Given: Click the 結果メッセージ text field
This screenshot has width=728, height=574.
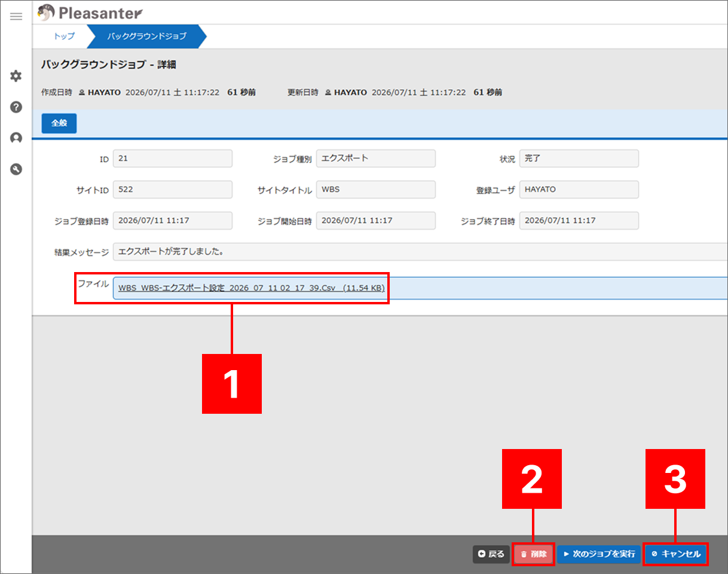Looking at the screenshot, I should tap(420, 252).
